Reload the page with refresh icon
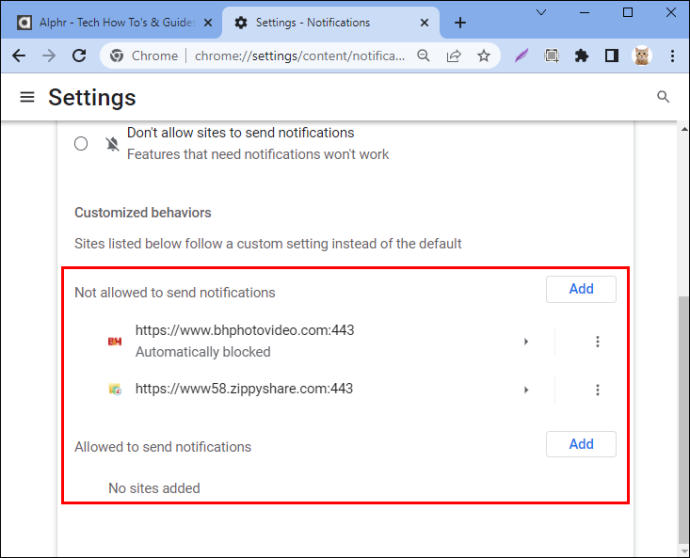Viewport: 690px width, 558px height. click(x=79, y=56)
